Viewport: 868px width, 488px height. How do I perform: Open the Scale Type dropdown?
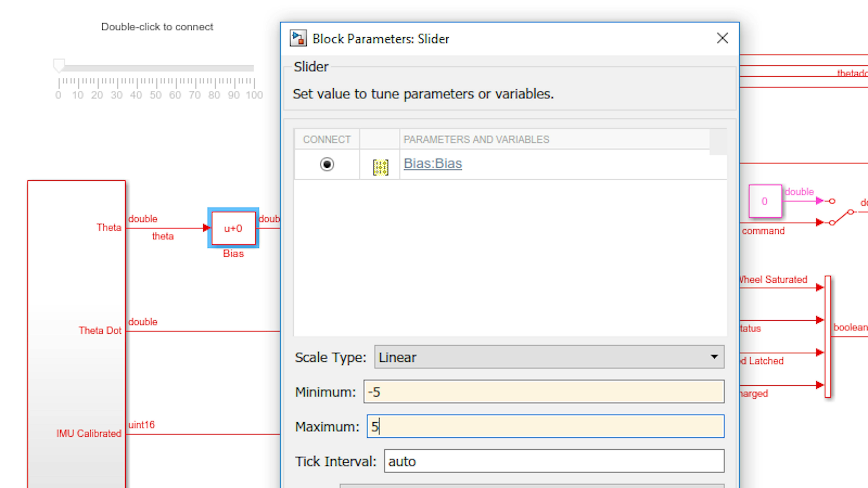coord(549,357)
